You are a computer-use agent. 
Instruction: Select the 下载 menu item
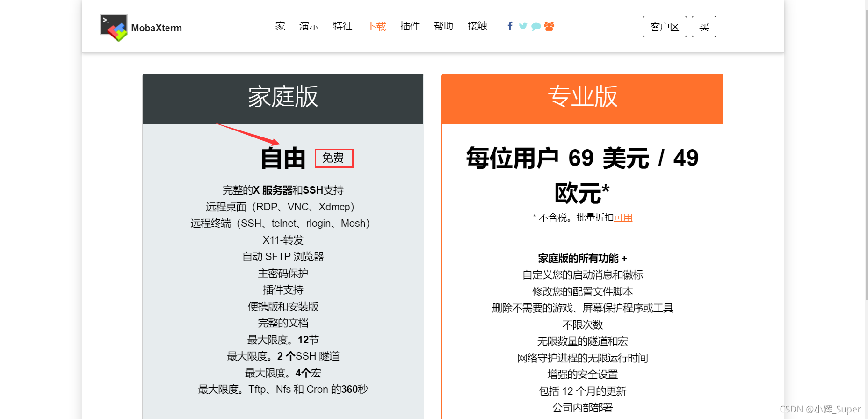coord(376,26)
